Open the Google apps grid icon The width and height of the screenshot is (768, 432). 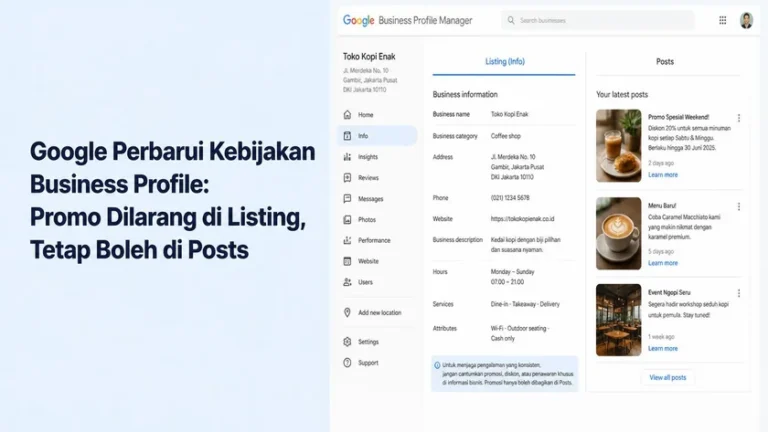coord(722,20)
